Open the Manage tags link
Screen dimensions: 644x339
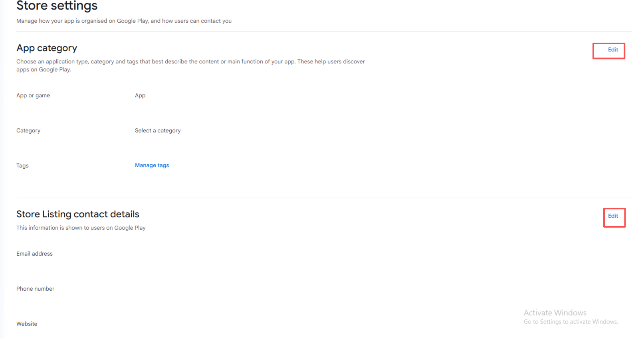pos(152,165)
